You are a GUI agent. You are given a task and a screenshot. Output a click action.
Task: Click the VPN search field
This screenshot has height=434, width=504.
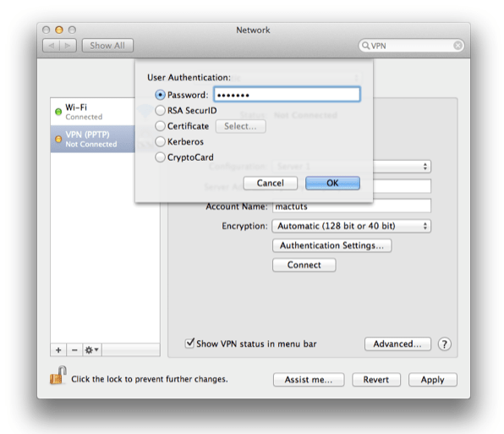412,46
